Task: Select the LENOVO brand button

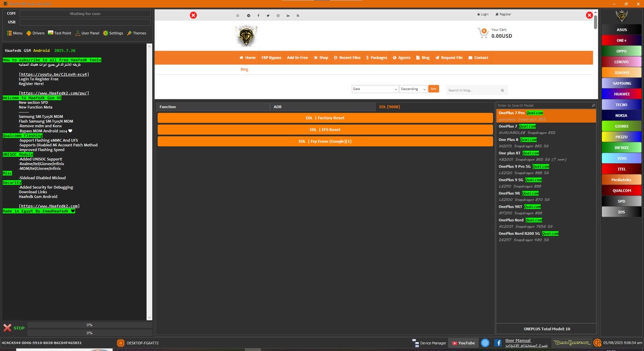Action: 621,62
